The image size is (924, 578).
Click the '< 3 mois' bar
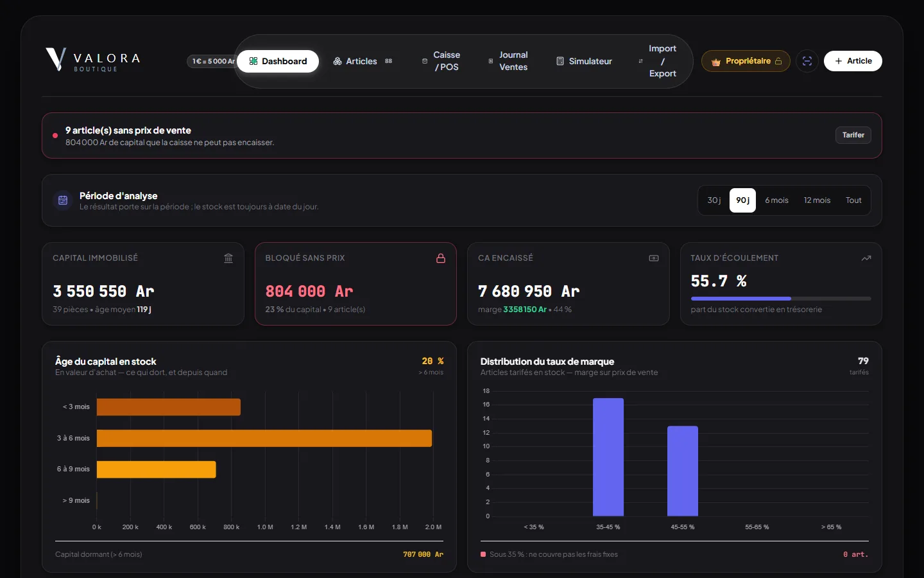click(x=169, y=407)
